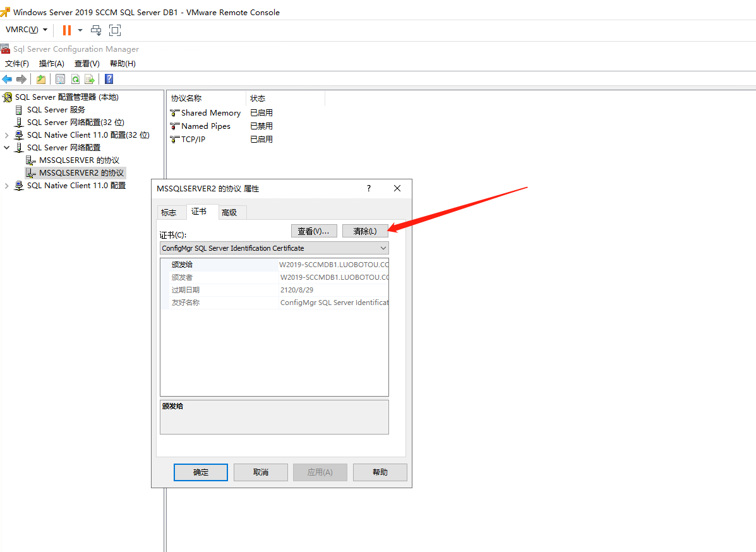Open the 查看(V) menu
The width and height of the screenshot is (756, 552).
(x=87, y=64)
